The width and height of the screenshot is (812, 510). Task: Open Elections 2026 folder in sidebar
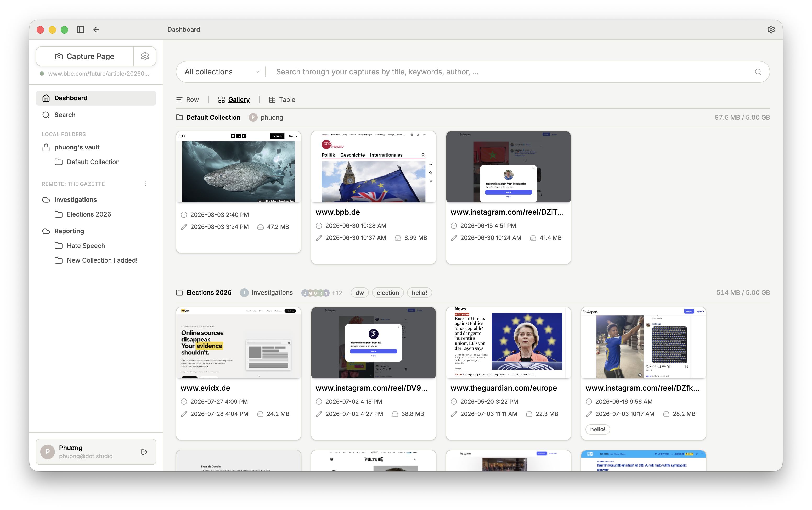pos(96,214)
